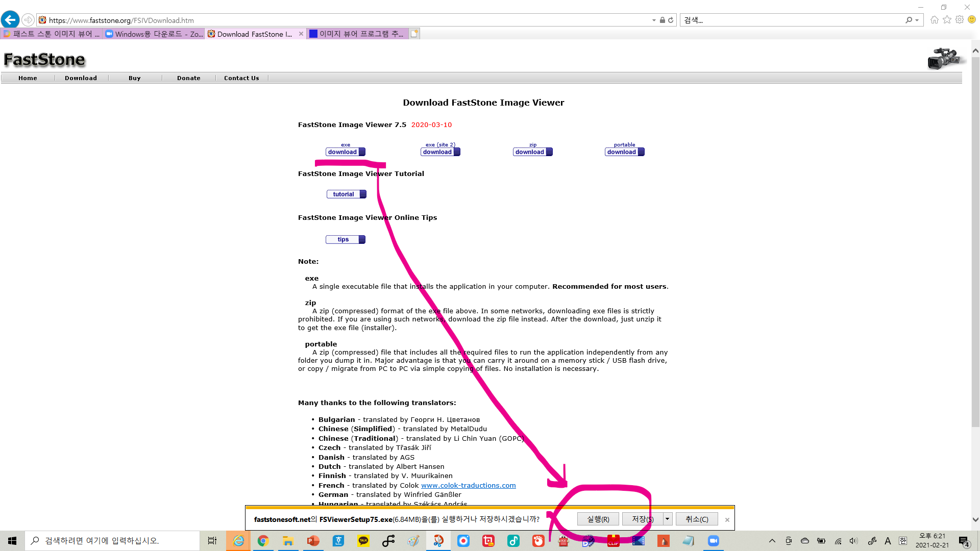Click the volume icon in system tray

tap(853, 541)
